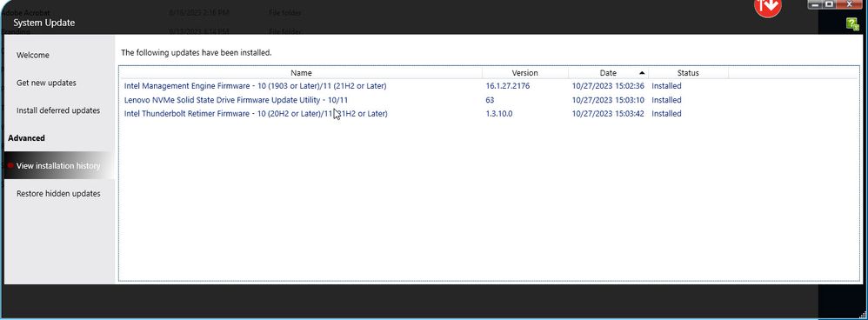The height and width of the screenshot is (320, 868).
Task: Sort list by Name column header
Action: coord(301,73)
